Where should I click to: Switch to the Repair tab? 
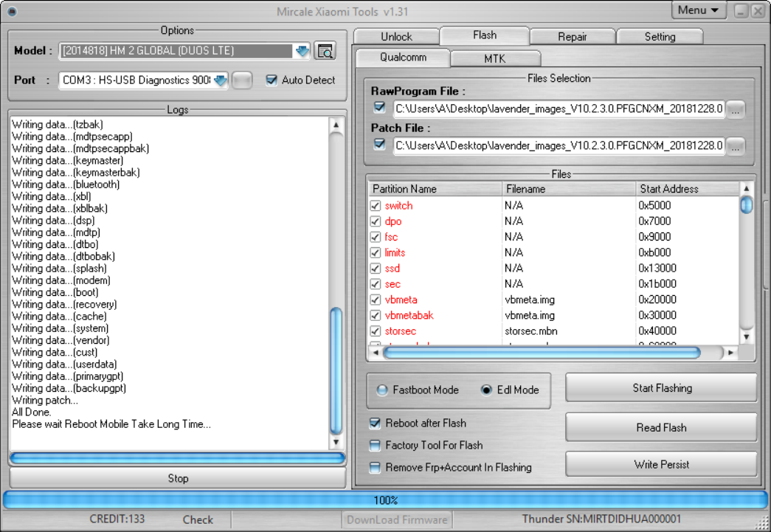coord(573,37)
